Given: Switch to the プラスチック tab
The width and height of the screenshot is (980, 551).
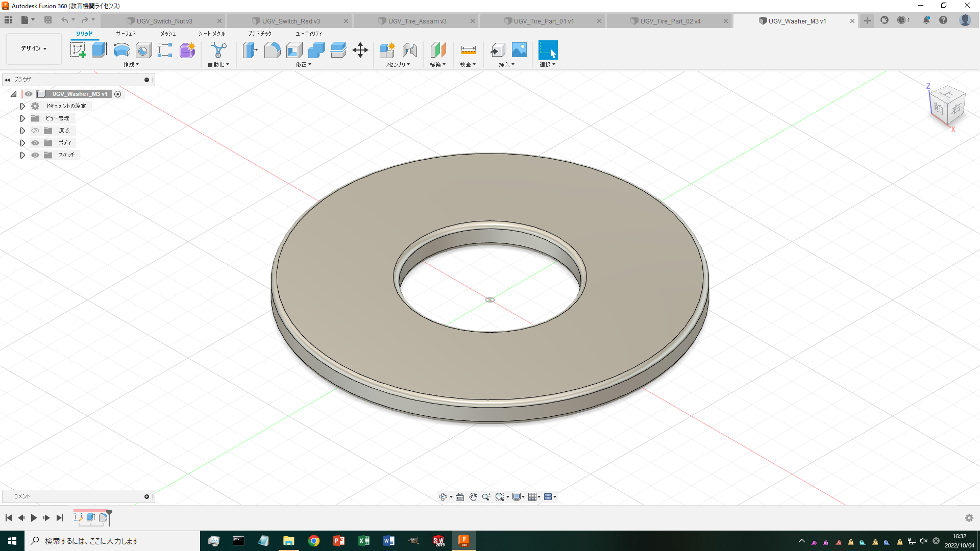Looking at the screenshot, I should click(x=260, y=34).
